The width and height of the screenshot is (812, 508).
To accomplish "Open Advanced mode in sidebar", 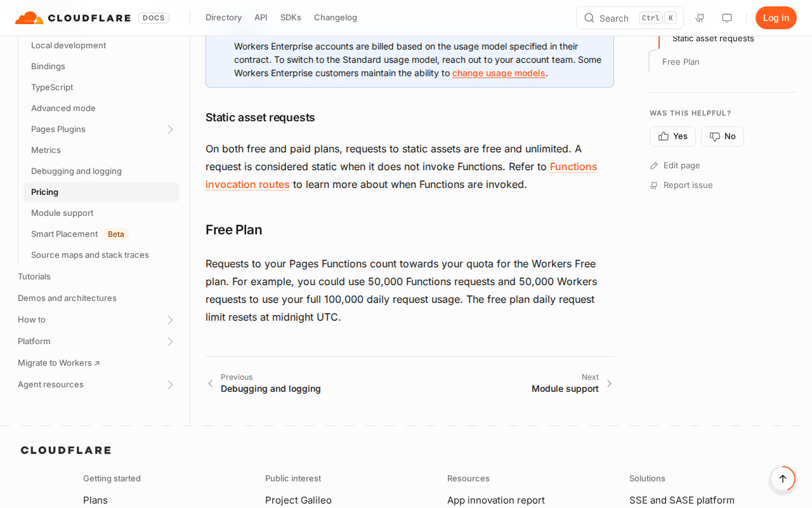I will click(63, 109).
